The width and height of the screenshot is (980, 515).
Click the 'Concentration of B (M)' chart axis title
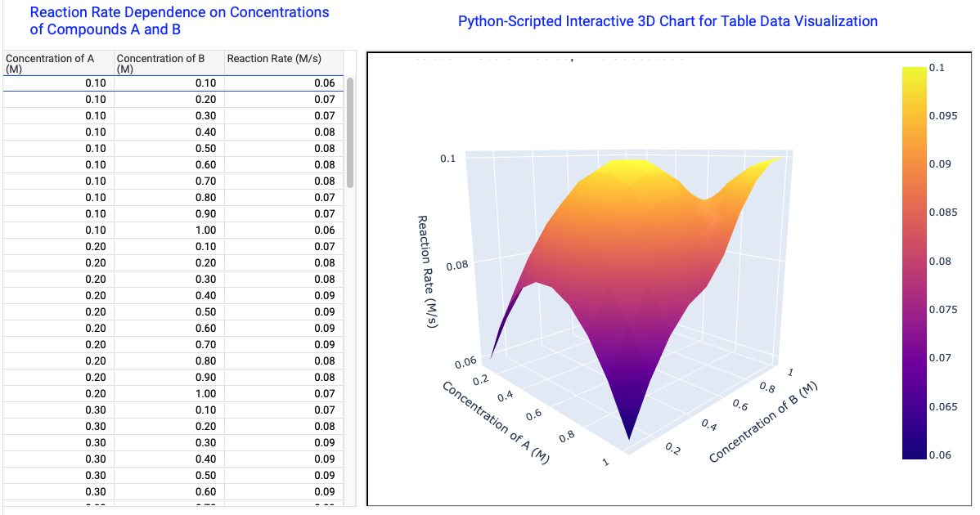coord(763,422)
